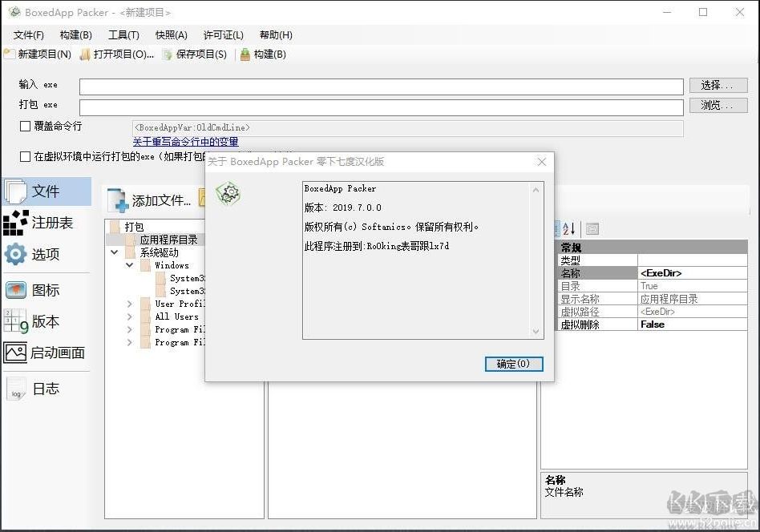
Task: Open the 快照(A) menu
Action: pyautogui.click(x=171, y=35)
